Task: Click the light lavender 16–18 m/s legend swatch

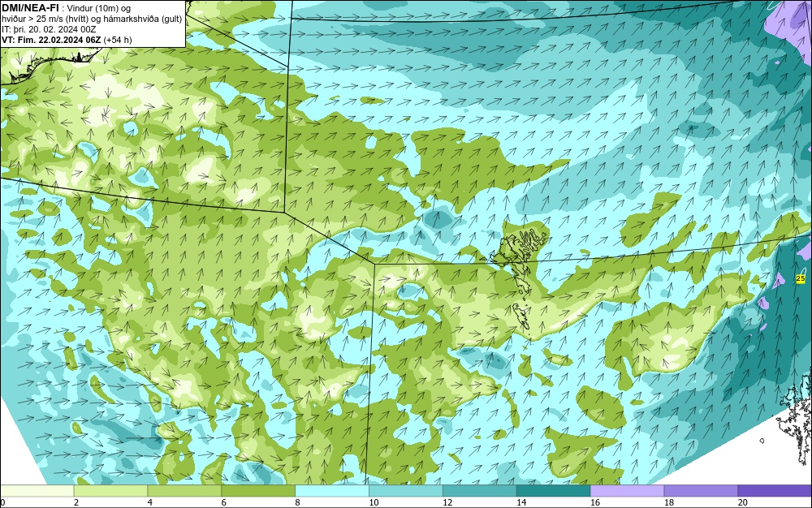Action: (627, 491)
